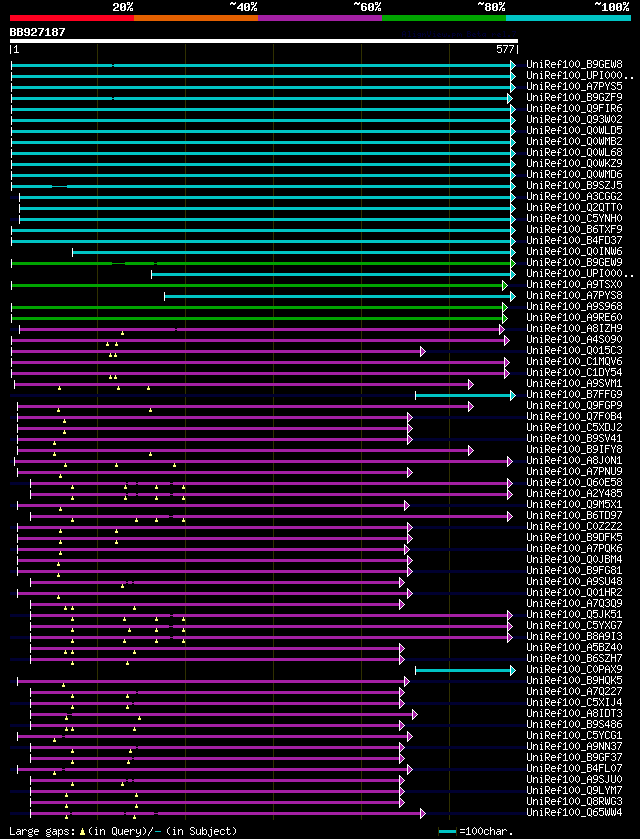640x839 pixels.
Task: Open the UniRef100_Q9FIR6 hit label
Action: [574, 109]
